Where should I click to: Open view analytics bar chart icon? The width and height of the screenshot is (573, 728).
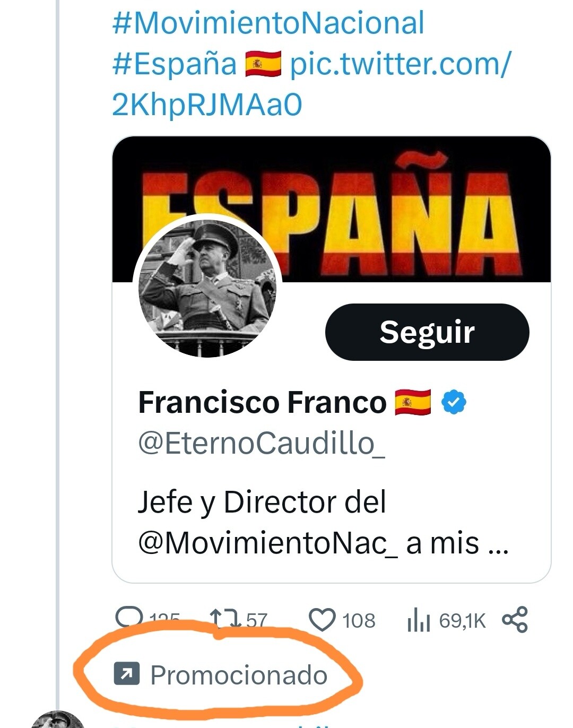tap(418, 620)
